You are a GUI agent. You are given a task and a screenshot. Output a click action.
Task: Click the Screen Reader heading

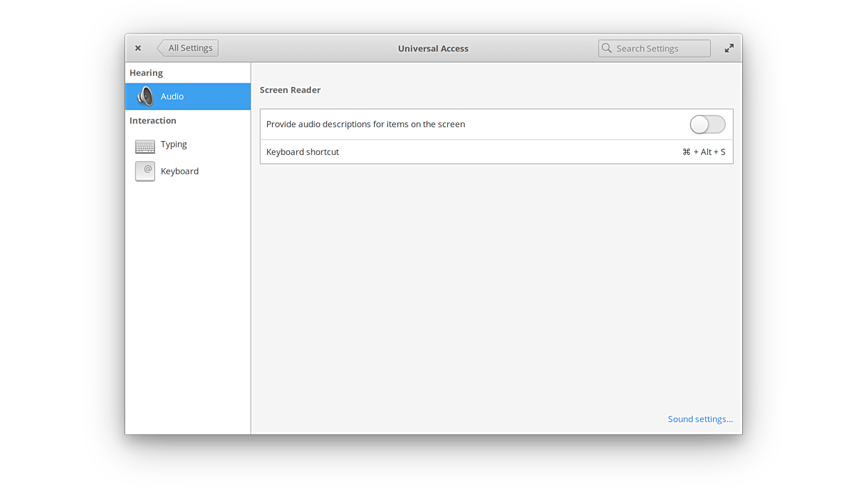pyautogui.click(x=290, y=90)
